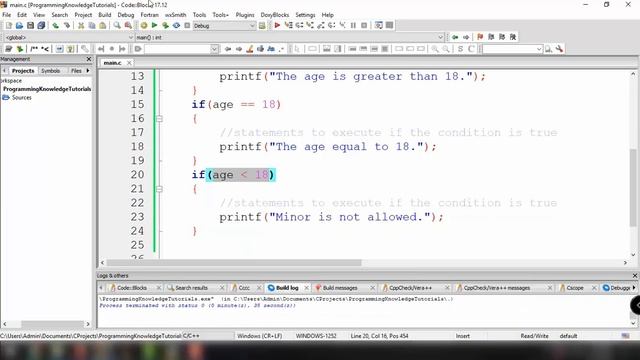Image resolution: width=640 pixels, height=360 pixels.
Task: Click the Save all files icon
Action: (41, 25)
